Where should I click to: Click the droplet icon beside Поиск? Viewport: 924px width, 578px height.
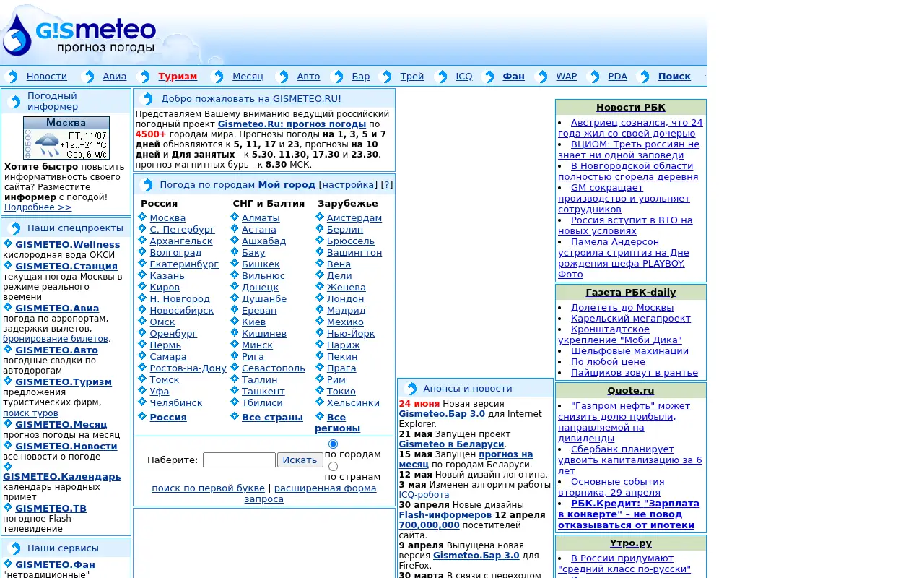coord(644,77)
